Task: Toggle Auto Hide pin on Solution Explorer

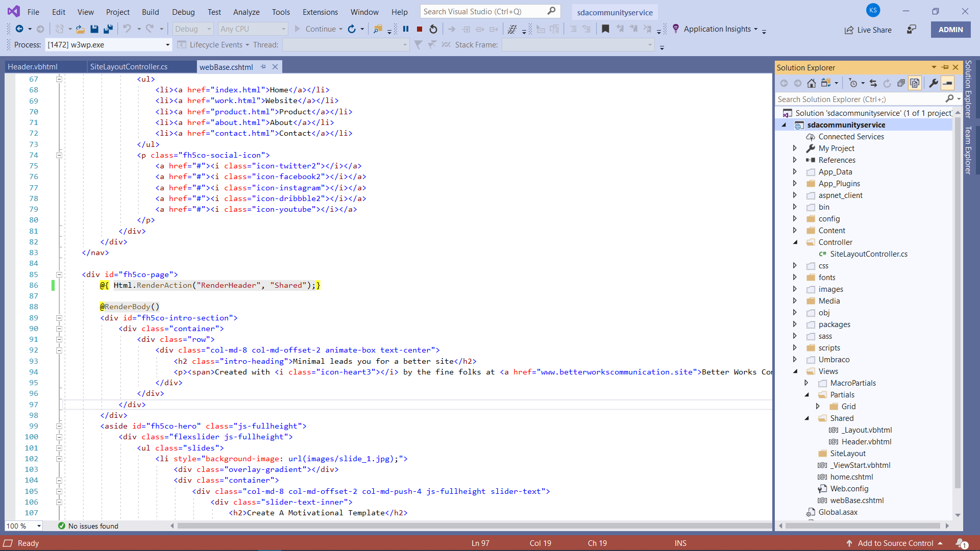Action: pyautogui.click(x=945, y=67)
